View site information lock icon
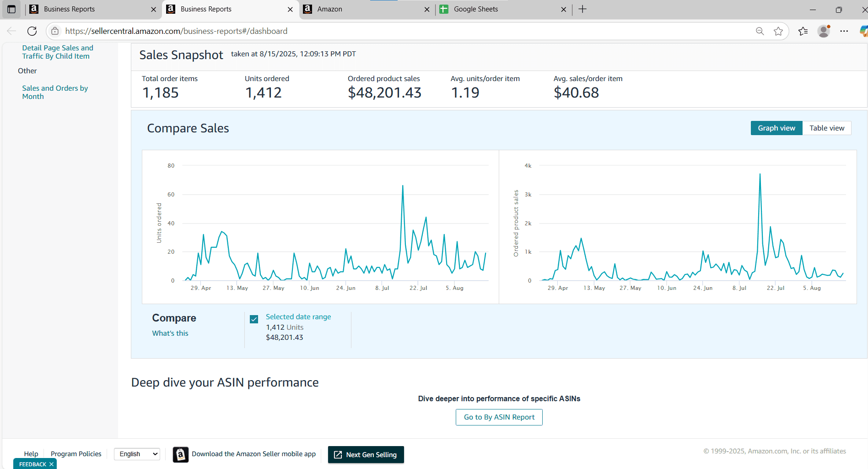Image resolution: width=868 pixels, height=469 pixels. 55,31
